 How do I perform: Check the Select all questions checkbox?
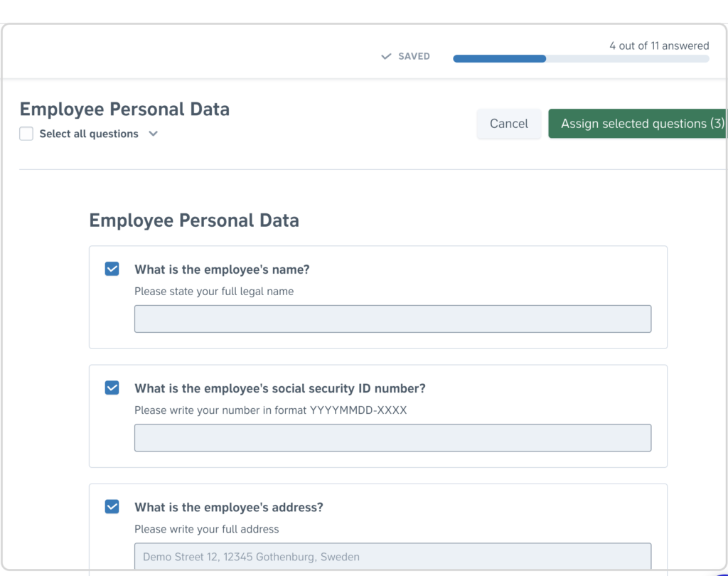[26, 134]
